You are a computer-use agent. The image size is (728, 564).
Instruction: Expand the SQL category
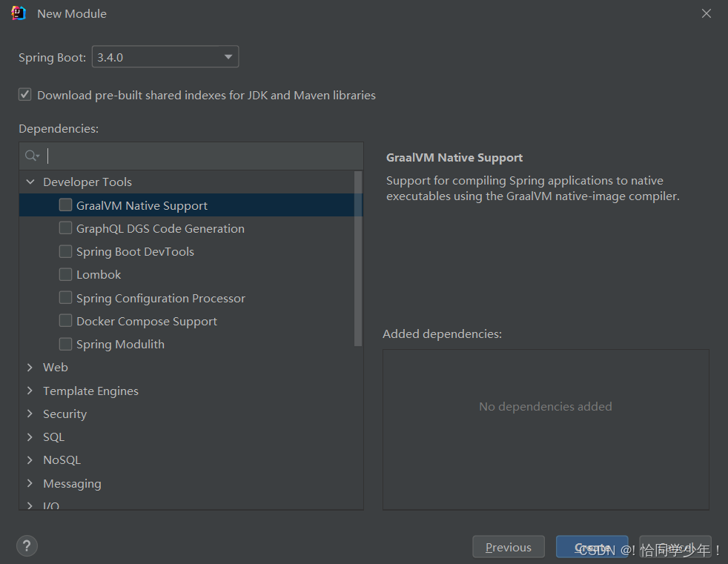[x=30, y=437]
